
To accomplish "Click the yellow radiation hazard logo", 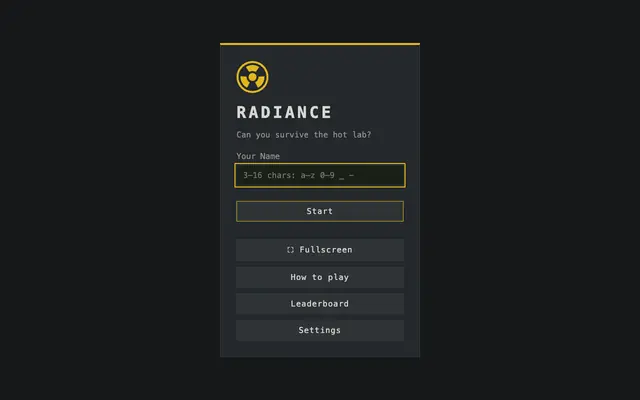I will (x=252, y=77).
